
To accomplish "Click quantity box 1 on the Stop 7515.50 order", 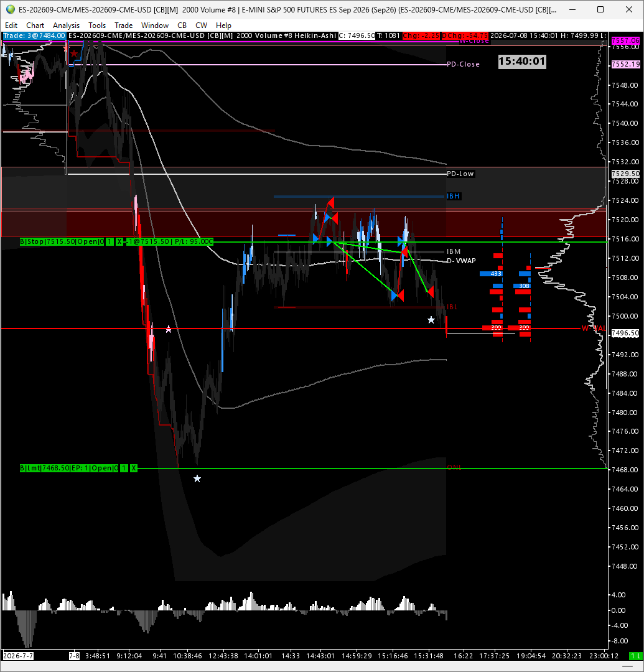I will tap(110, 241).
